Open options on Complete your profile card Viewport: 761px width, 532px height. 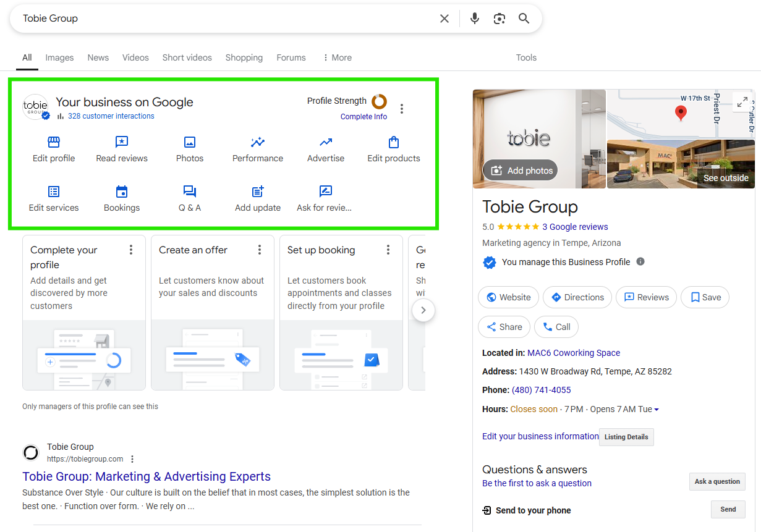[131, 250]
